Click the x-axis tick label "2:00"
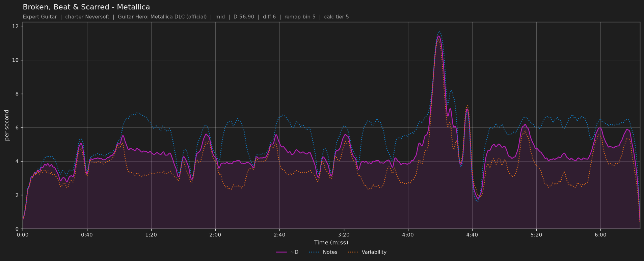This screenshot has height=261, width=644. coord(215,235)
